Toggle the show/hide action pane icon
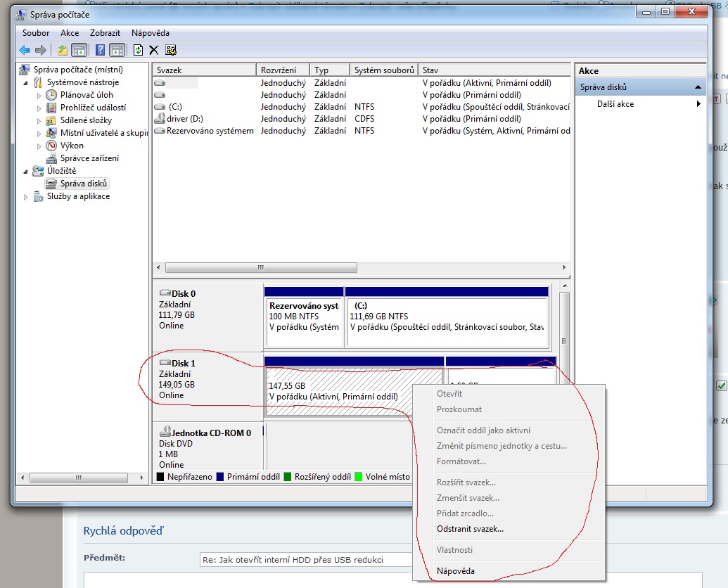This screenshot has height=588, width=728. coord(117,50)
